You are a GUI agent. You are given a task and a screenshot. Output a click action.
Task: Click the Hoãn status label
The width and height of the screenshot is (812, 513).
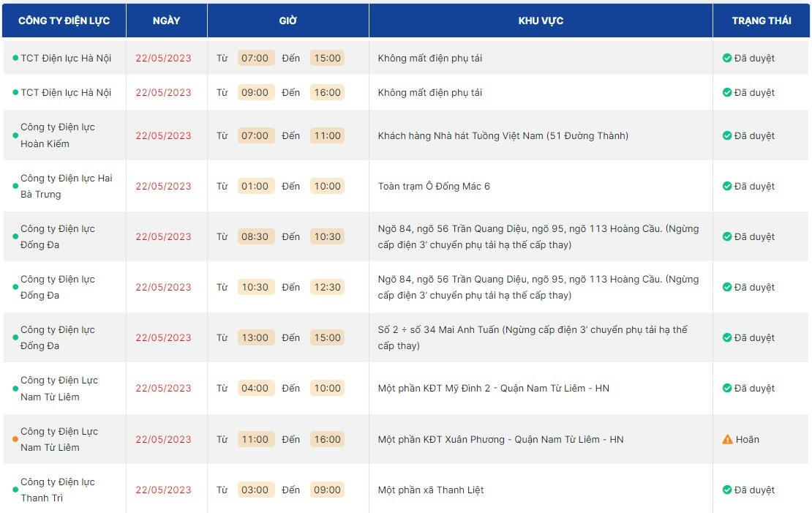coord(747,440)
